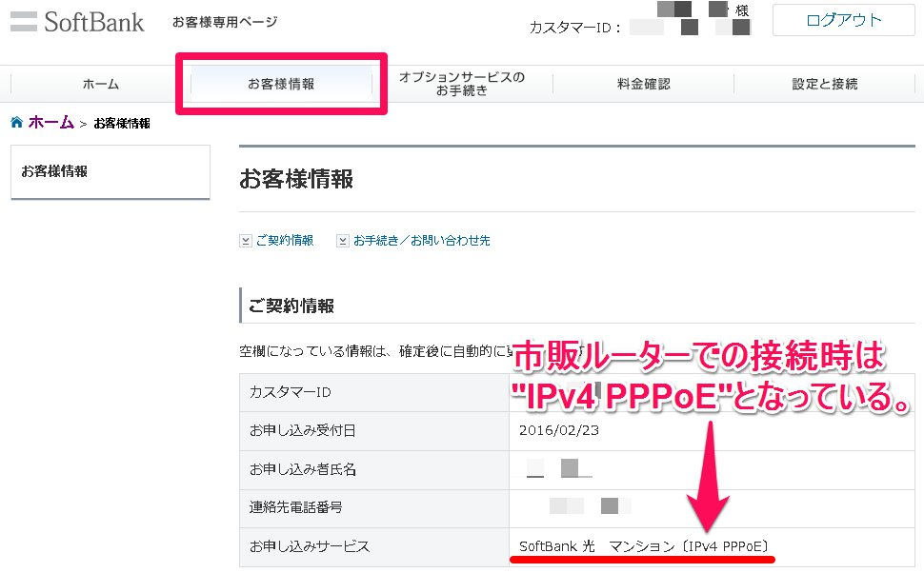The height and width of the screenshot is (573, 924).
Task: Click the お申し込みサービス row label
Action: [310, 546]
